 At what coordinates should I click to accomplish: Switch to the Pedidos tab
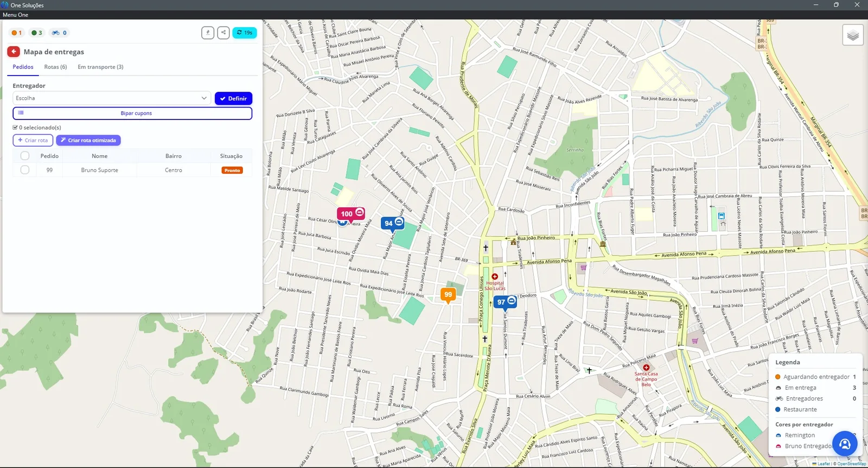pos(23,67)
